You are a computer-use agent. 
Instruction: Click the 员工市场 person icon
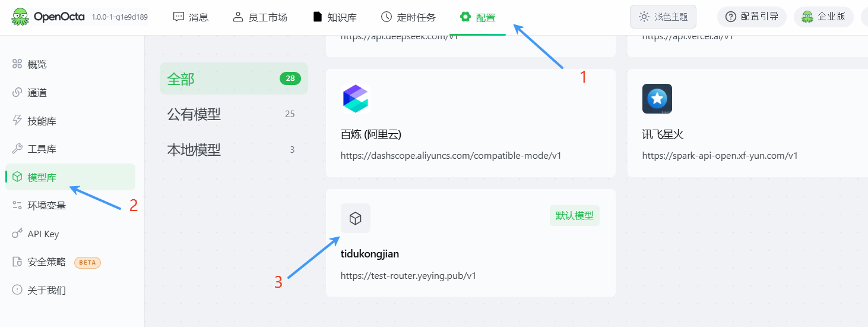pos(238,17)
